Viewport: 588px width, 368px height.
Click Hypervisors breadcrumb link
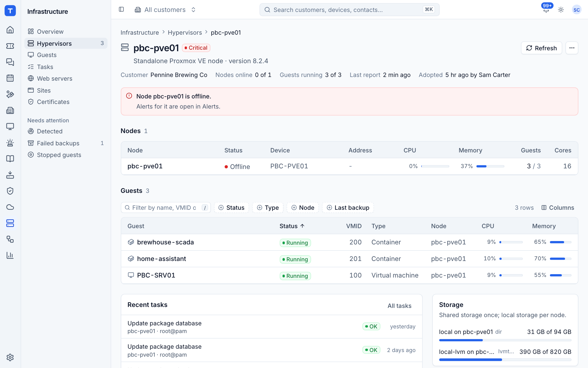tap(185, 33)
